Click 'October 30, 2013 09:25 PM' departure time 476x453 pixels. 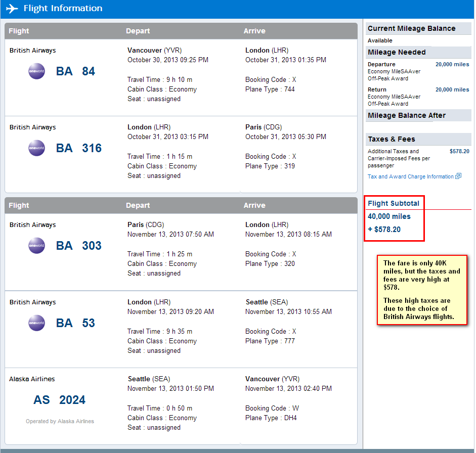pyautogui.click(x=168, y=60)
